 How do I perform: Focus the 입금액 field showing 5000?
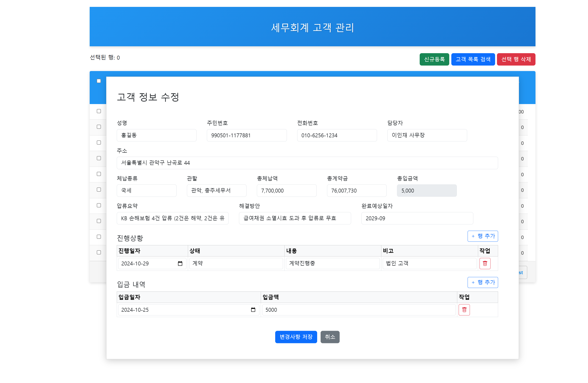[x=359, y=309]
